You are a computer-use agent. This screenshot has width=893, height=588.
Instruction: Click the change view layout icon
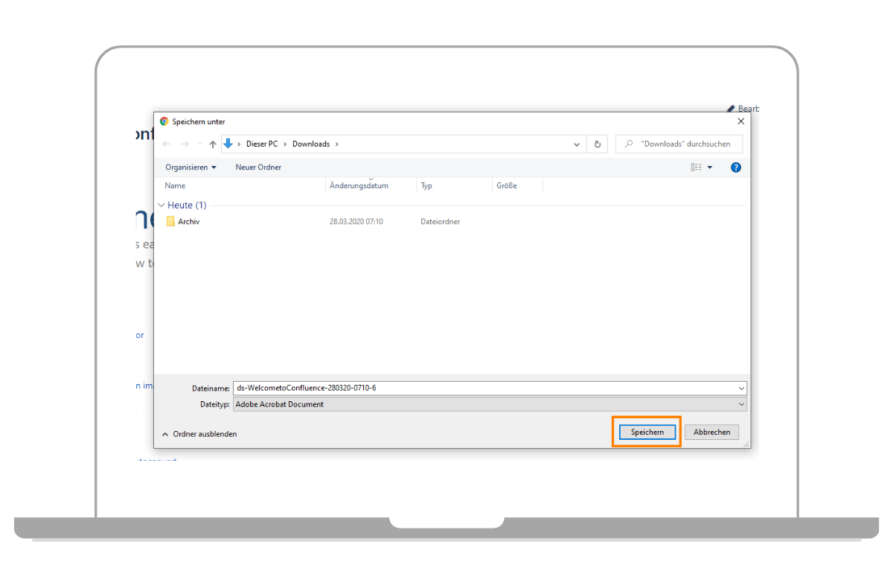(696, 167)
